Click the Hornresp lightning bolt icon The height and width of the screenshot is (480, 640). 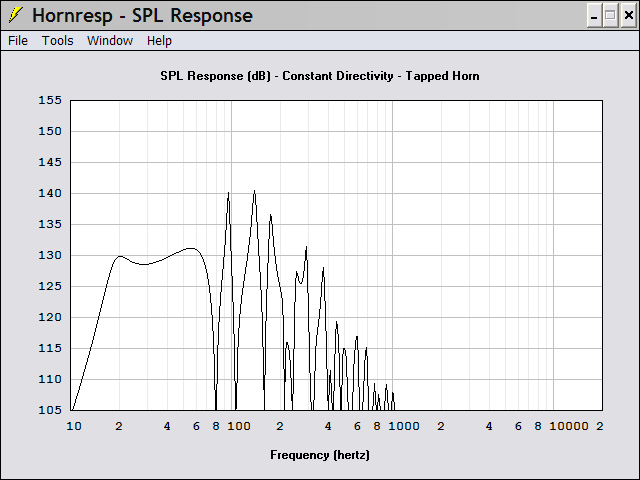coord(15,15)
